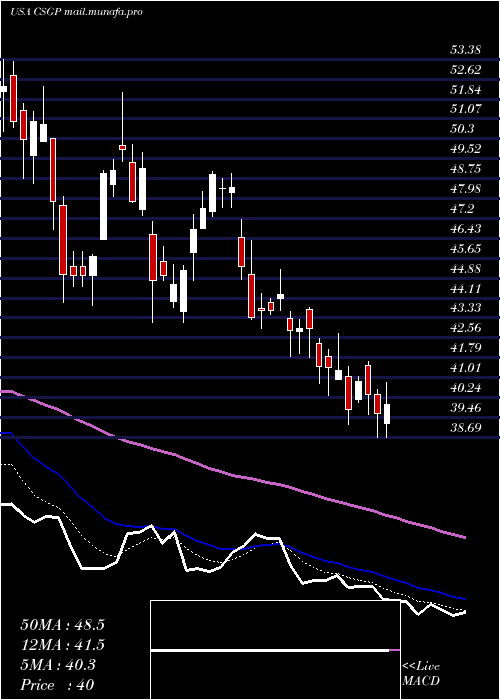Image resolution: width=500 pixels, height=700 pixels.
Task: Click the '5MA : 40.3' readout
Action: tap(58, 665)
